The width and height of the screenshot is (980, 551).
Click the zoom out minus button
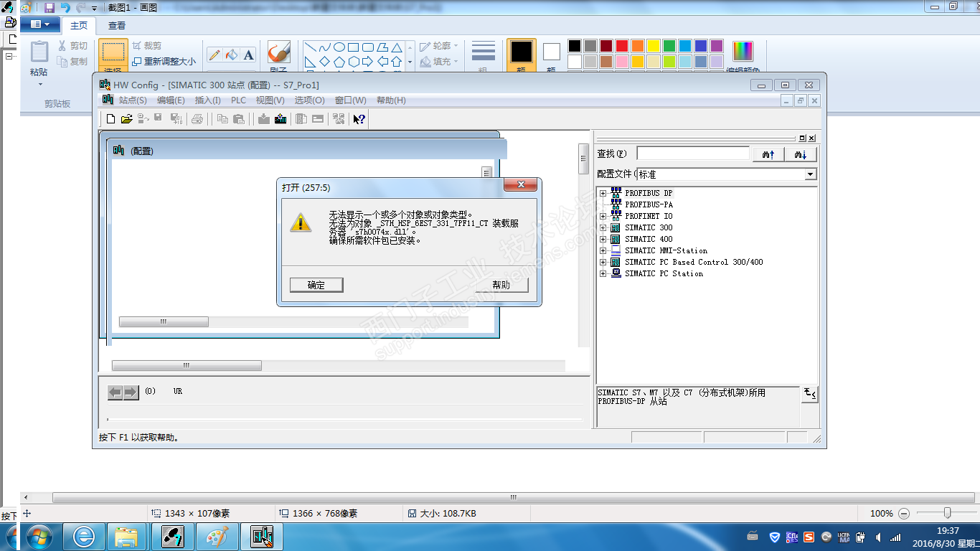[x=904, y=513]
